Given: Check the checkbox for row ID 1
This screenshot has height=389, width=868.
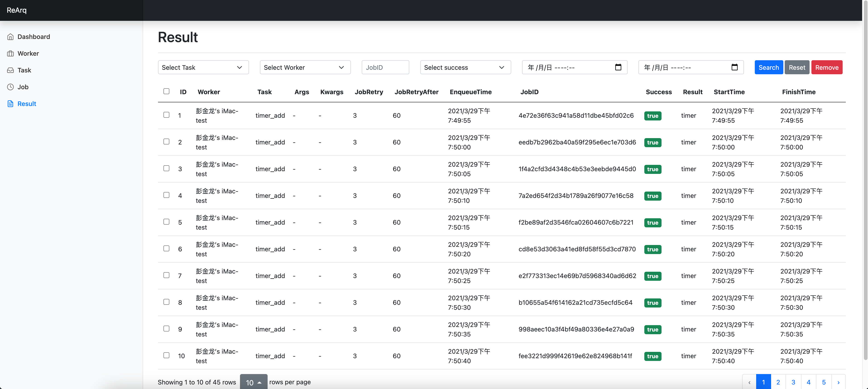Looking at the screenshot, I should tap(166, 115).
